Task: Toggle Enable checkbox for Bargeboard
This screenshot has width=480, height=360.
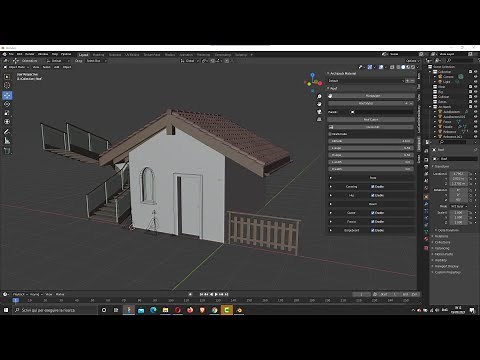Action: click(373, 230)
